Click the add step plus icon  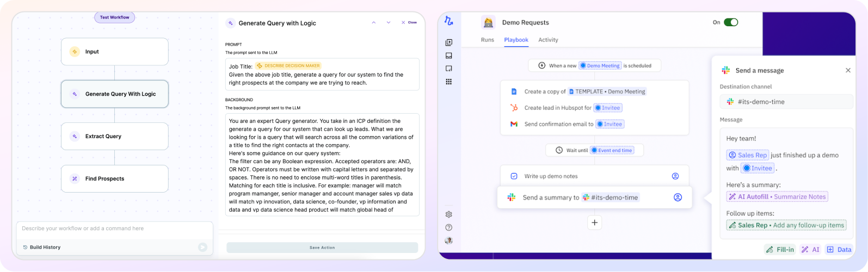pyautogui.click(x=594, y=222)
